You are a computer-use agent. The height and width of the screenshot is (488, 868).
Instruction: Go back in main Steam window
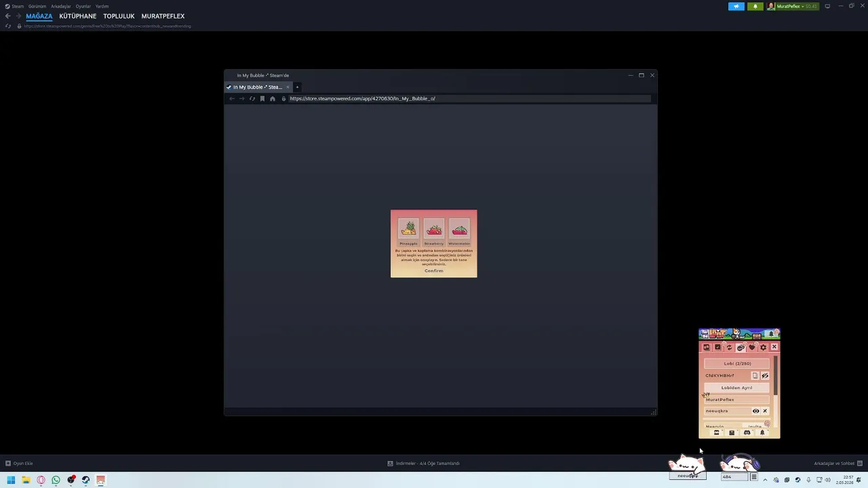click(7, 16)
